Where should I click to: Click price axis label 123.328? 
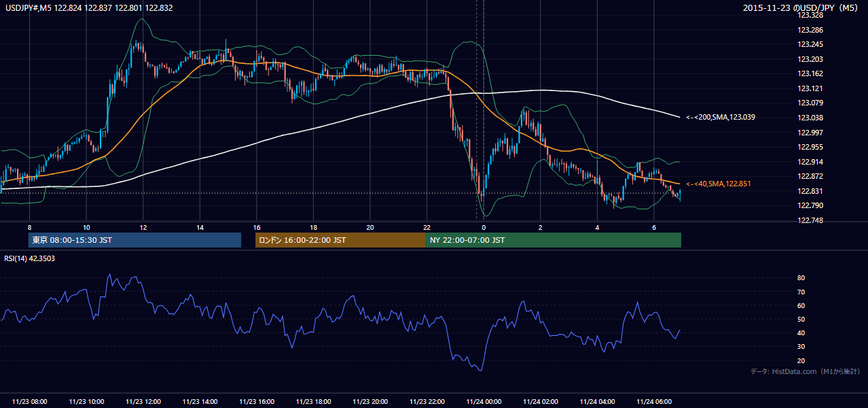click(x=811, y=15)
